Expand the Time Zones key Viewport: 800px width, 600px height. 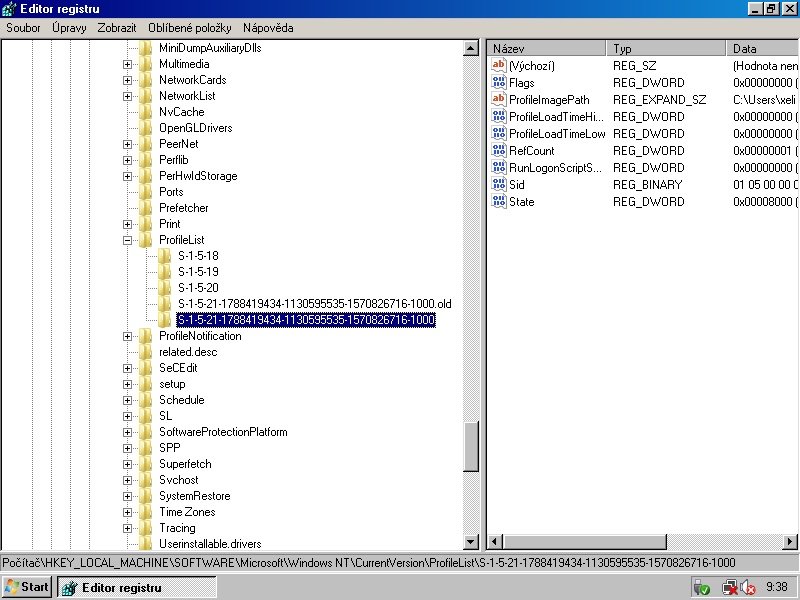(128, 512)
